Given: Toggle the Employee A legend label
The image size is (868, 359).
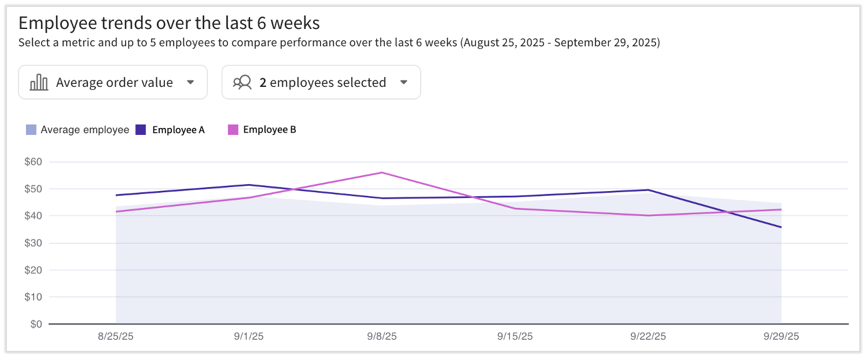Looking at the screenshot, I should click(x=178, y=130).
